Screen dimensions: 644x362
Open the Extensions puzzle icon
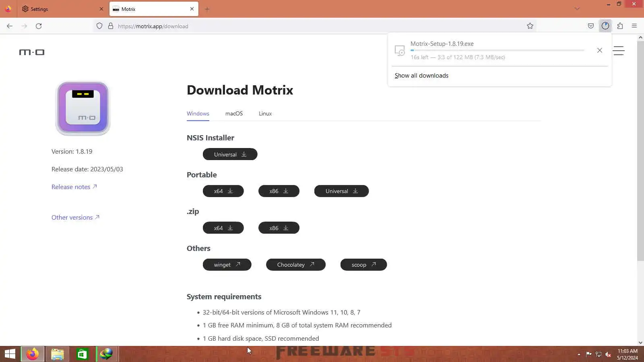tap(620, 26)
